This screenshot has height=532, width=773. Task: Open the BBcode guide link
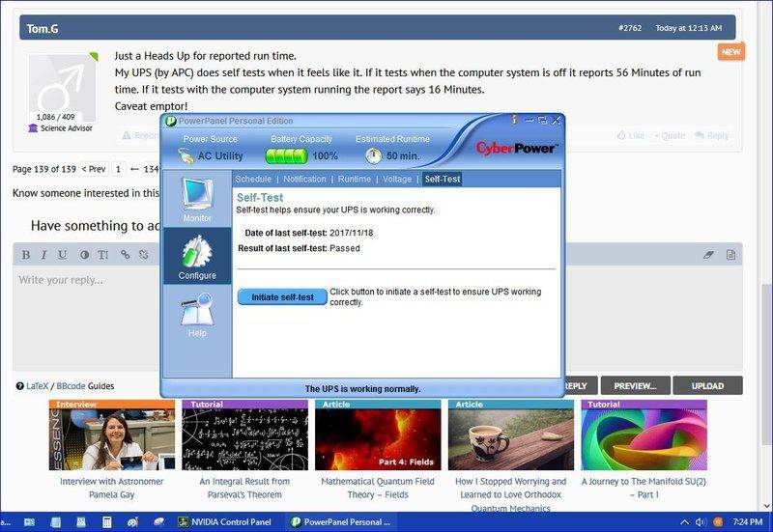tap(72, 386)
